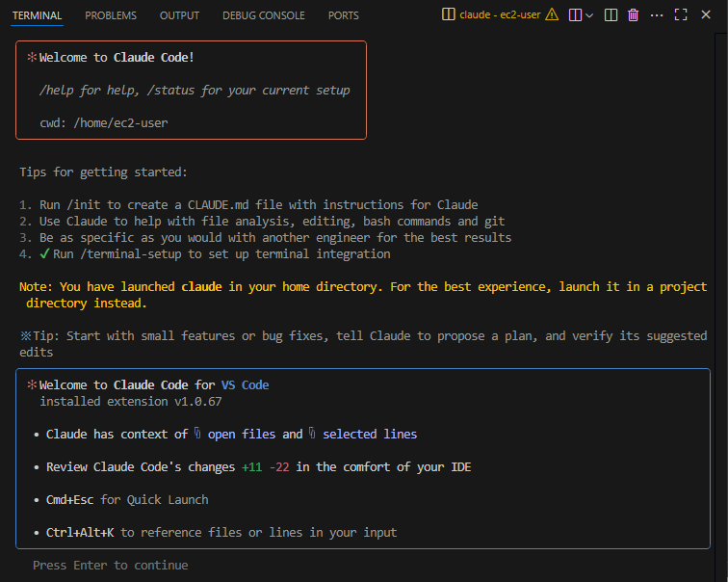Click the paperclip icon before 'selected lines'
Screen dimensions: 728x582
(312, 433)
